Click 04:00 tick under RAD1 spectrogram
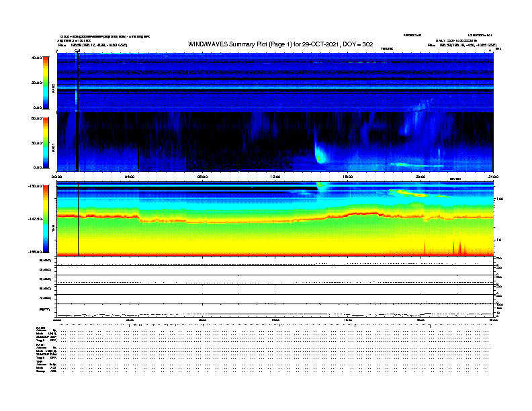The height and width of the screenshot is (411, 532). pyautogui.click(x=130, y=177)
